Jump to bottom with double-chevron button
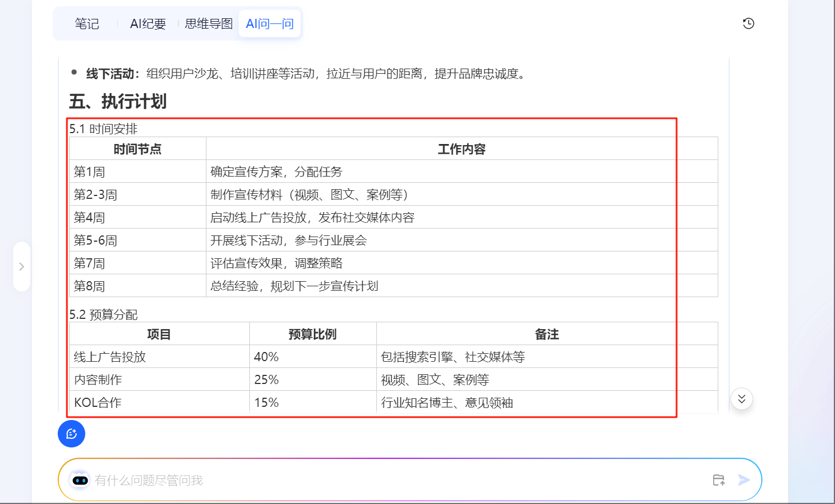The image size is (835, 504). pos(741,399)
